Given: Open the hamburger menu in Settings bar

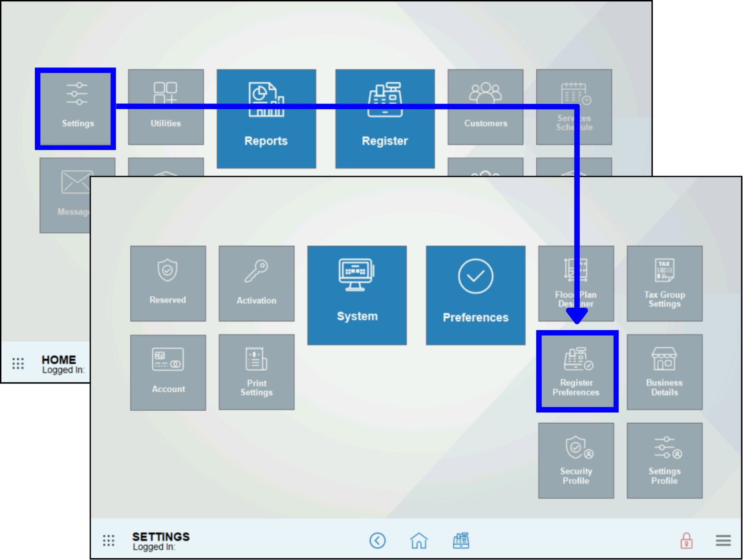Looking at the screenshot, I should [723, 540].
